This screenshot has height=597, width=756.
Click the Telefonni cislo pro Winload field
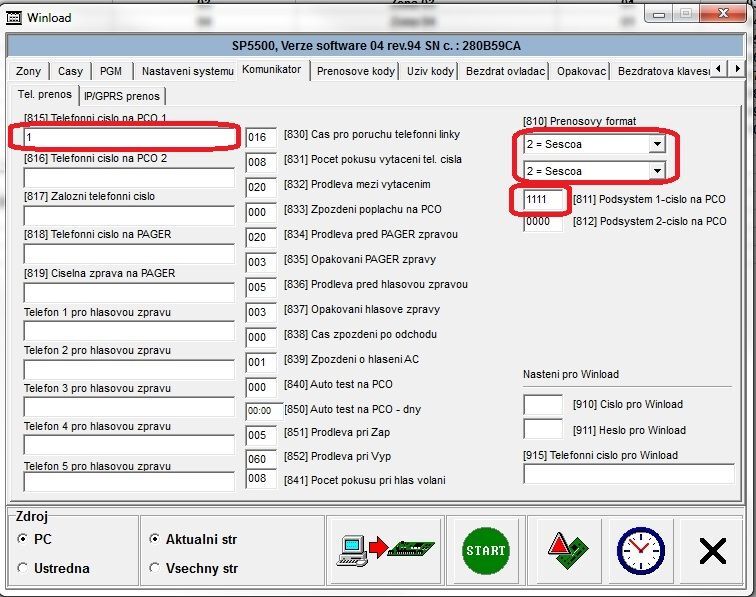point(627,474)
